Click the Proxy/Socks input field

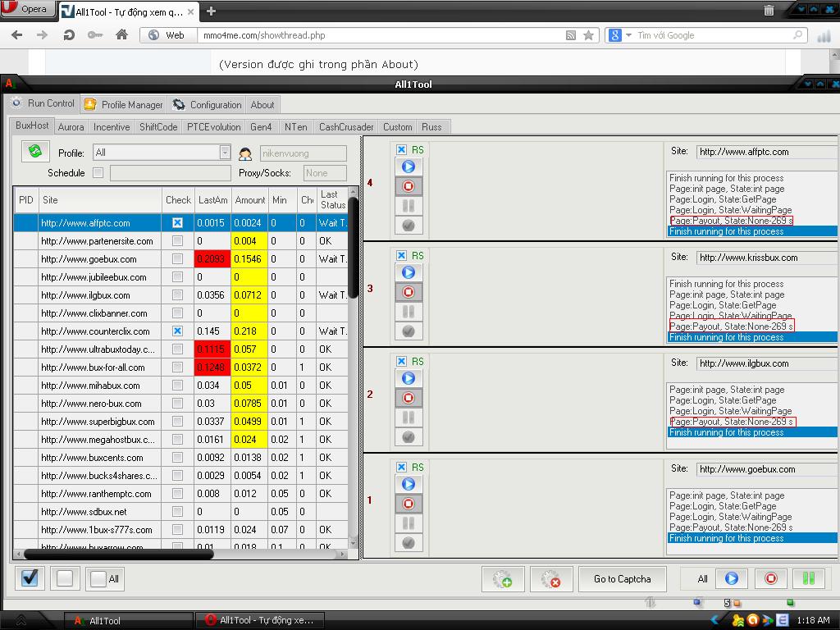[325, 173]
